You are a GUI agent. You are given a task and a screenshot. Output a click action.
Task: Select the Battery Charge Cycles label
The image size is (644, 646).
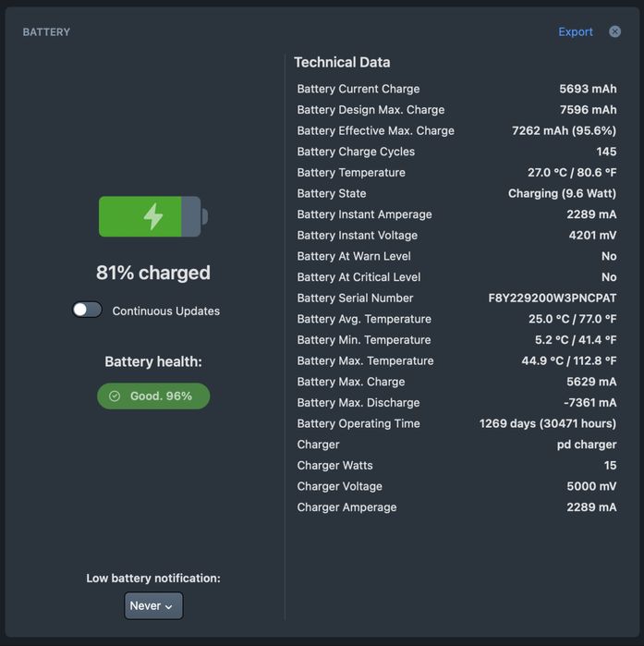click(x=356, y=152)
